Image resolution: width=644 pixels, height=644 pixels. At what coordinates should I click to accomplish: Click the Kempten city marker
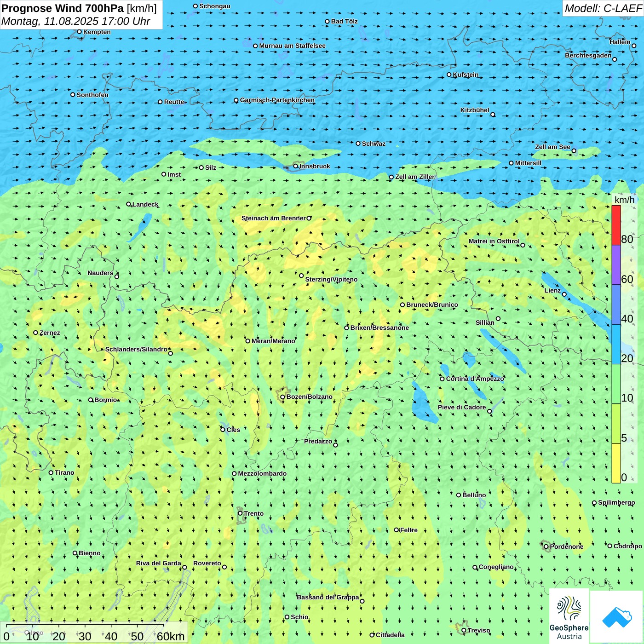79,32
